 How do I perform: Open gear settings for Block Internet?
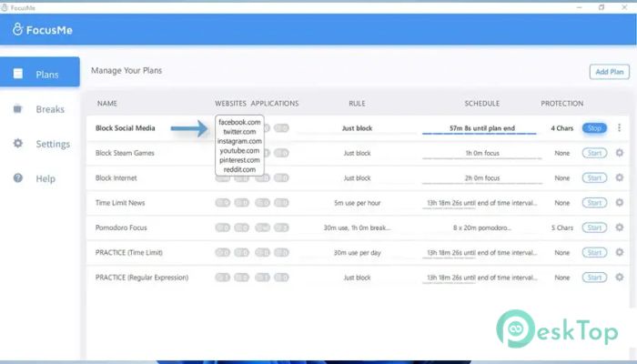[x=619, y=177]
